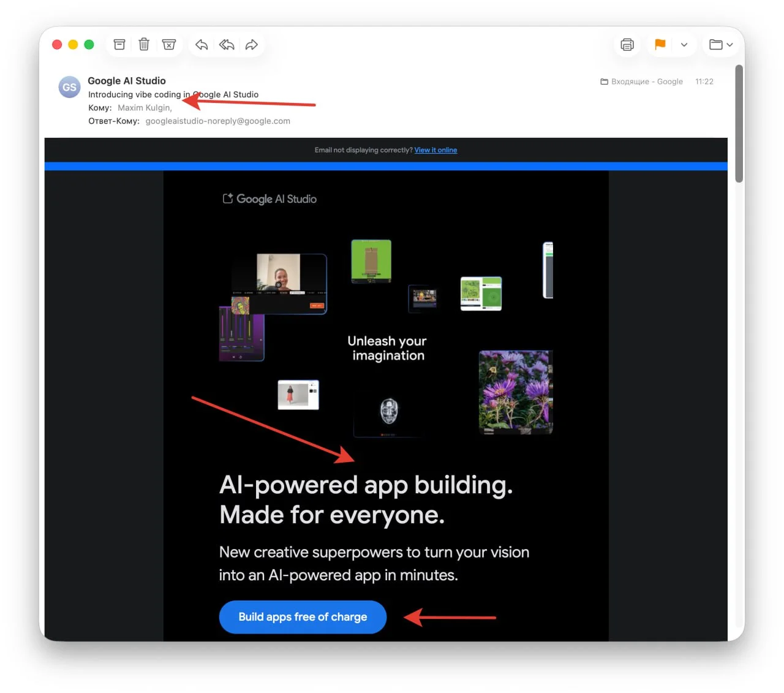
Task: Click the Google AI Studio logo in the email
Action: 270,199
